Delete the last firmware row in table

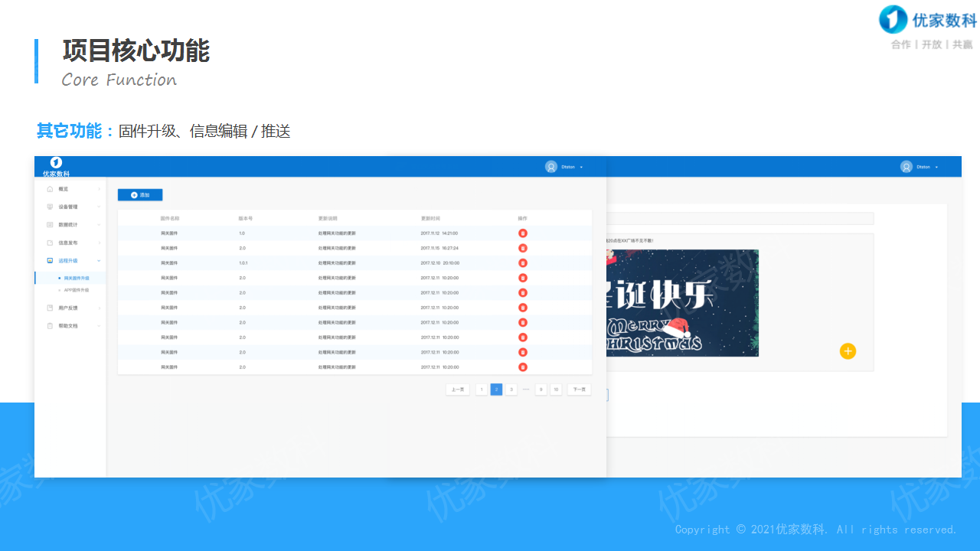pyautogui.click(x=523, y=367)
